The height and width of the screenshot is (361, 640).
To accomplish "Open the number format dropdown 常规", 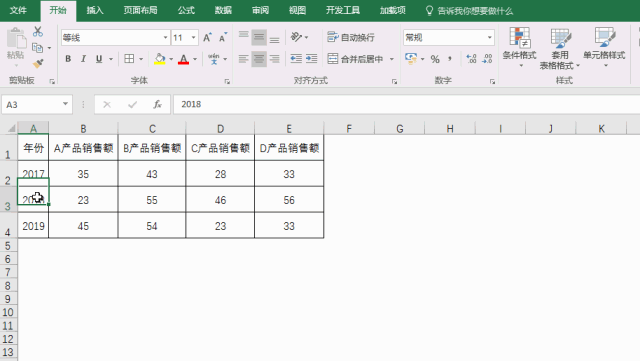I will pos(489,38).
